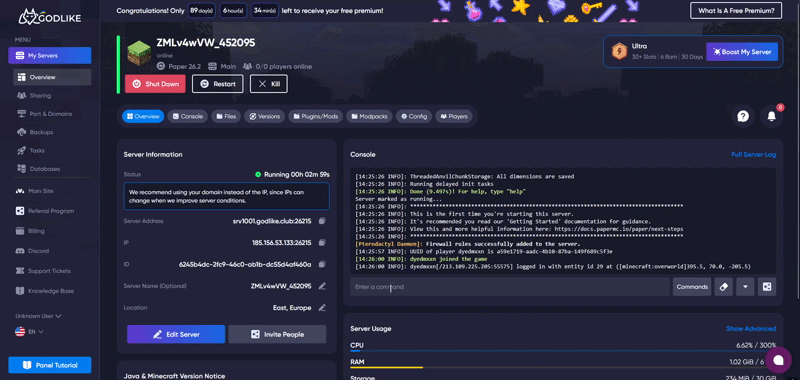
Task: Focus the Enter a command field
Action: pos(510,287)
